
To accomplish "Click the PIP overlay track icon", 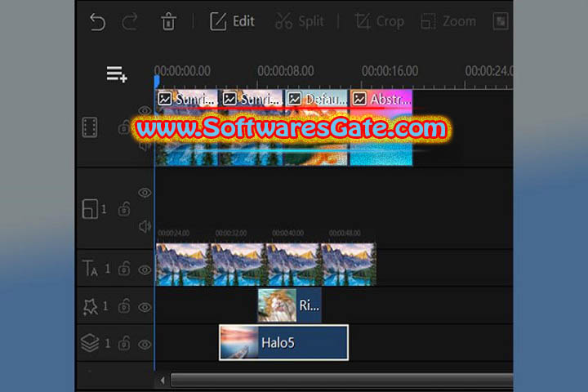I will (x=90, y=209).
